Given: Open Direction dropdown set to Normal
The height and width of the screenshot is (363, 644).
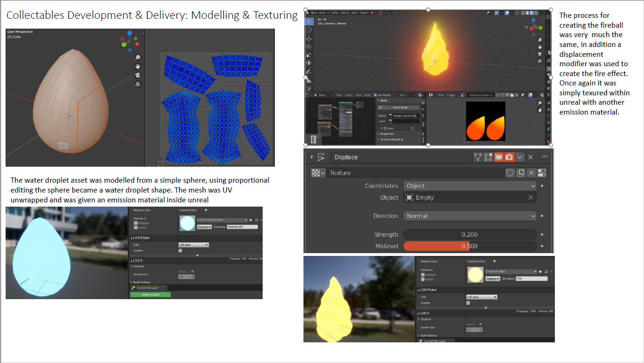Looking at the screenshot, I should click(x=470, y=216).
